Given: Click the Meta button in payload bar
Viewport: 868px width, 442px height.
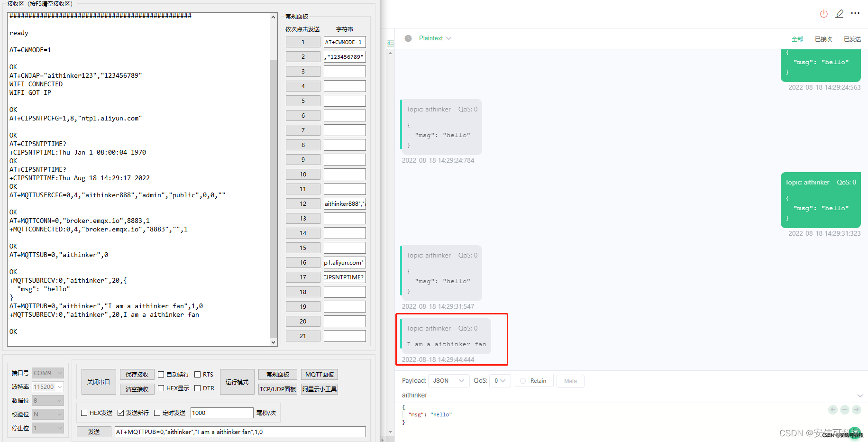Looking at the screenshot, I should tap(570, 381).
